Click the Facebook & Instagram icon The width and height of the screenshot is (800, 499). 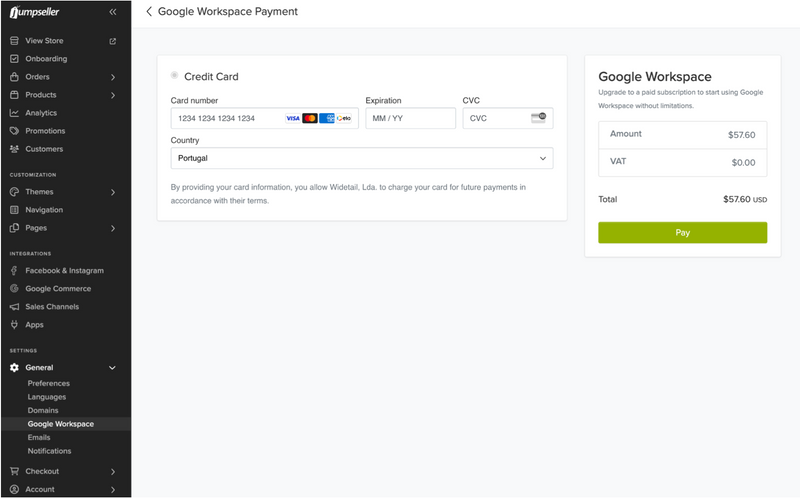[14, 271]
